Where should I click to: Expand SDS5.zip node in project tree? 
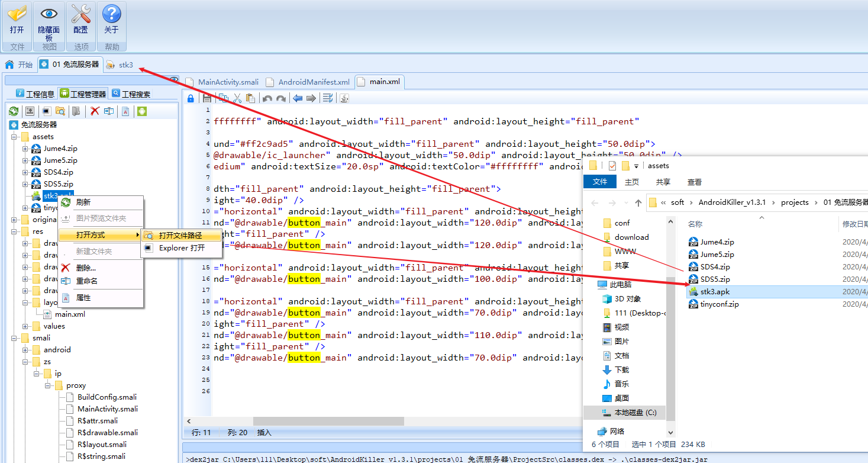click(x=25, y=184)
